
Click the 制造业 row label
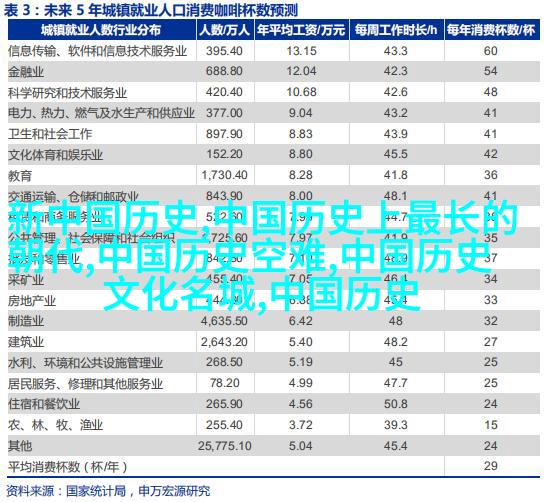coord(26,321)
